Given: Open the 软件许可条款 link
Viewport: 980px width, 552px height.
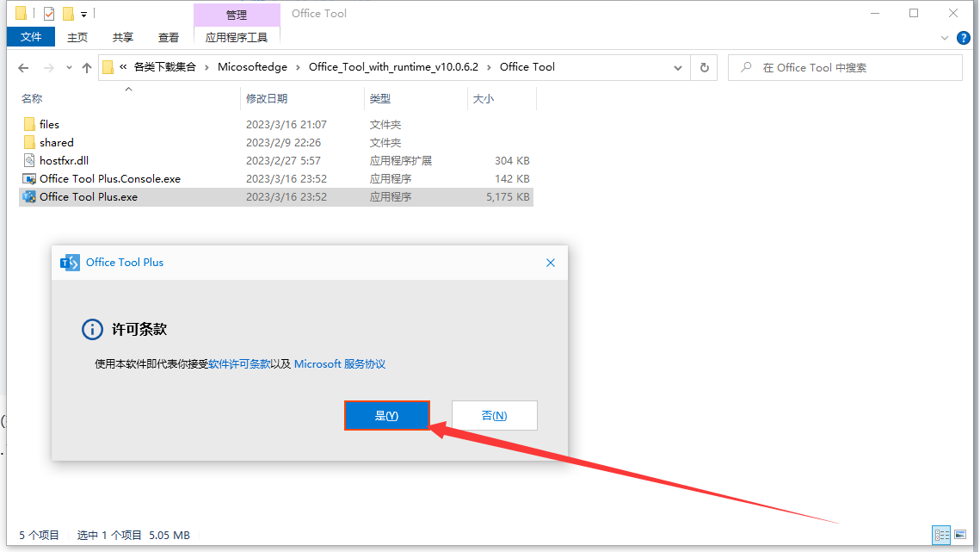Looking at the screenshot, I should 239,364.
